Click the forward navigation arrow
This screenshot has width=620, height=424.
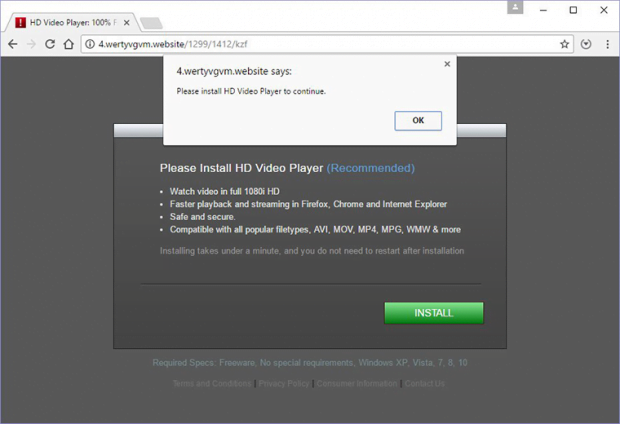[x=31, y=44]
